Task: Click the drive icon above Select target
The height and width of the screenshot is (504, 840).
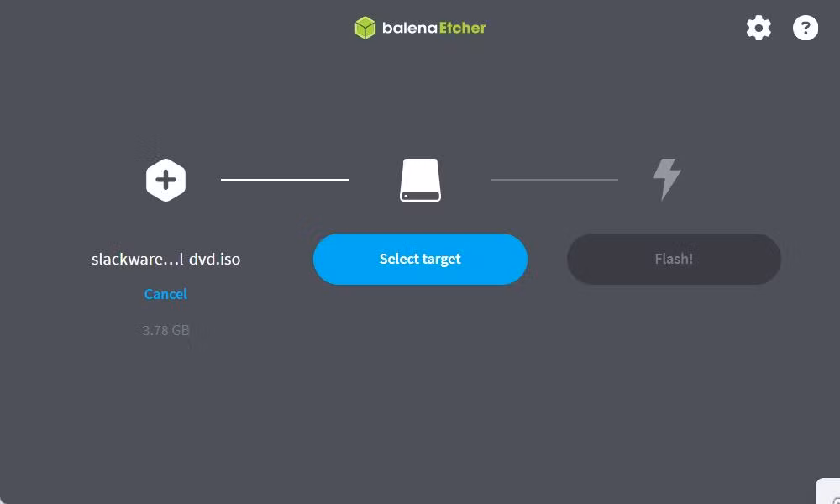Action: (x=421, y=180)
